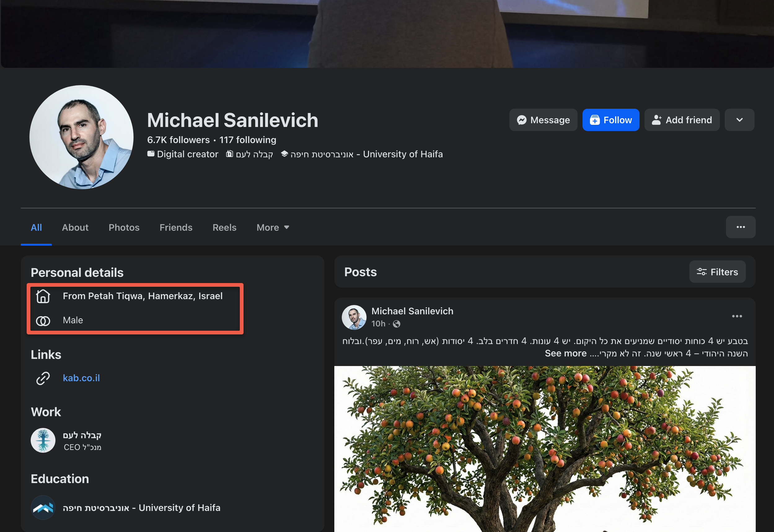Click the Messenger icon on the Message button
This screenshot has height=532, width=774.
521,120
